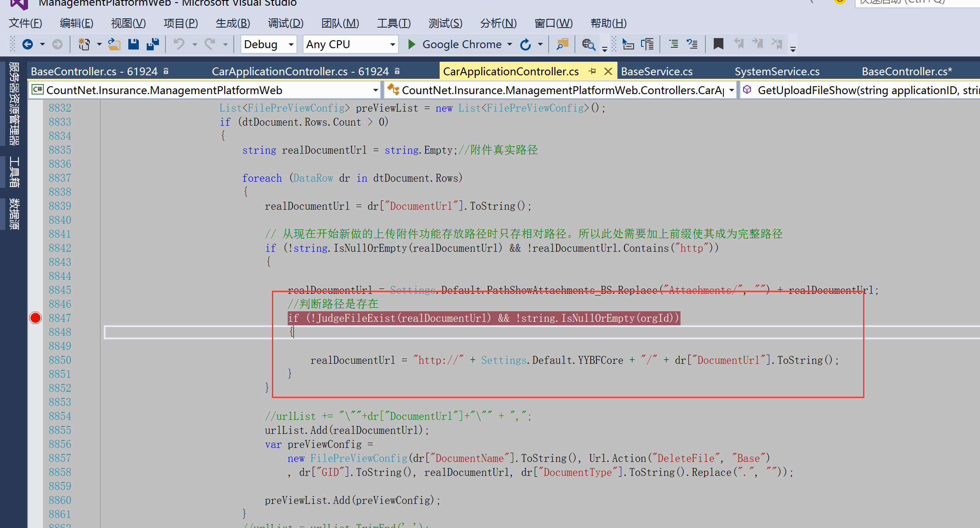Screen dimensions: 980x528
Task: Open the project scope dropdown CountNet.Insurance.ManagementPlatformWeb
Action: tap(375, 90)
